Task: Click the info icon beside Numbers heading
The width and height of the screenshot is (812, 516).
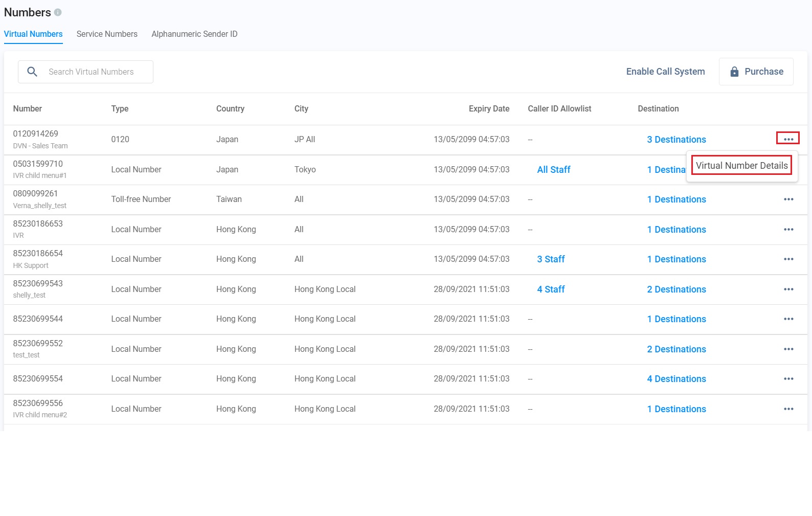Action: [58, 12]
